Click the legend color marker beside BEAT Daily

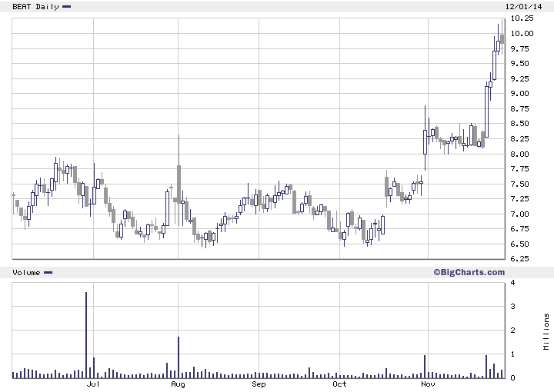tap(66, 6)
